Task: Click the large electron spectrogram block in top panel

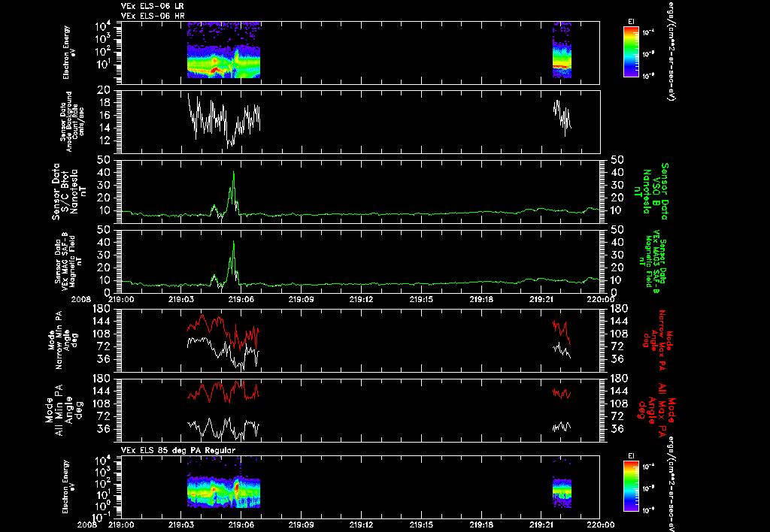Action: click(x=223, y=50)
